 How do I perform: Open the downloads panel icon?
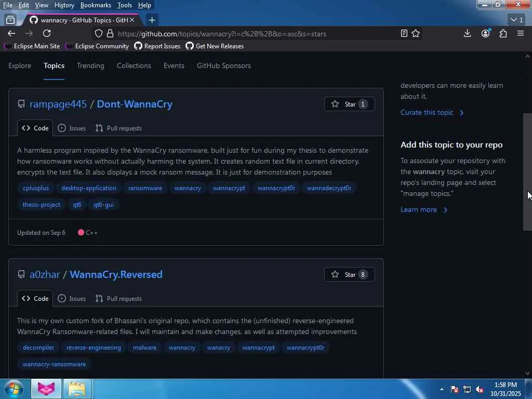[467, 33]
